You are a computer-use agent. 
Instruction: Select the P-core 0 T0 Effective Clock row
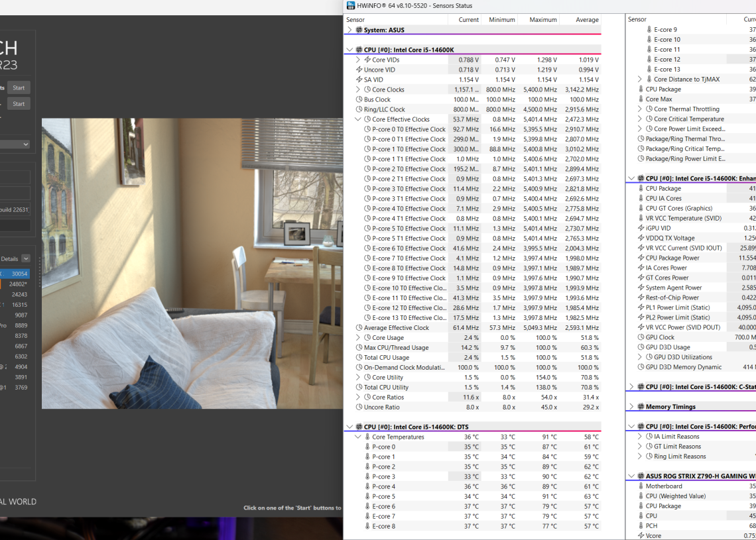click(472, 129)
